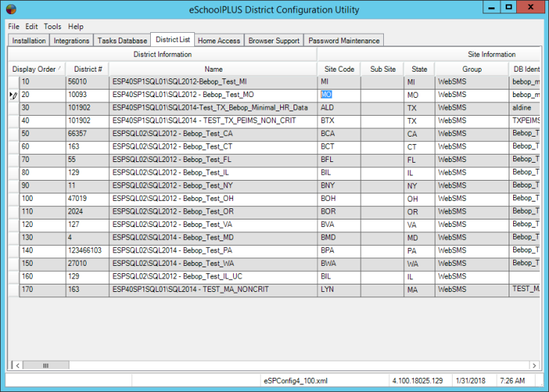
Task: Click the State column header
Action: click(419, 69)
